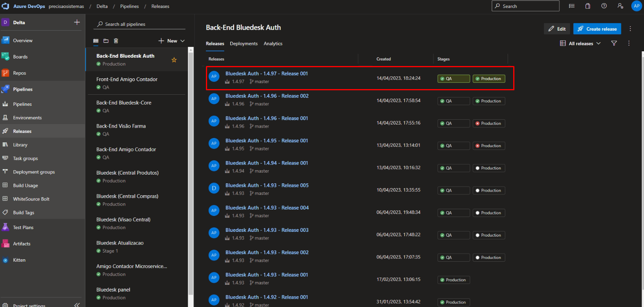Image resolution: width=644 pixels, height=307 pixels.
Task: Open the All releases view dropdown
Action: (x=580, y=43)
